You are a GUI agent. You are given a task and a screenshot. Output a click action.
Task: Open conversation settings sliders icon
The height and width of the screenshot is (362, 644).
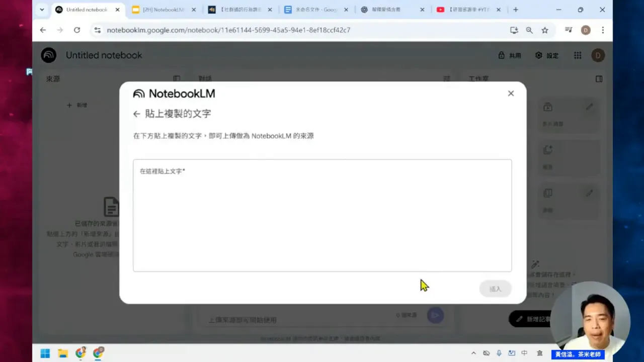(x=446, y=79)
